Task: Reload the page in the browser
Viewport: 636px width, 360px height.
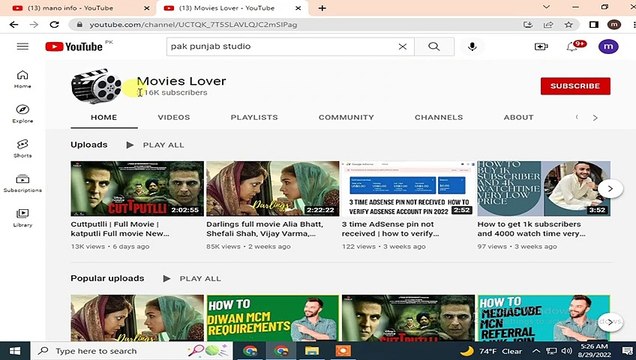Action: (x=54, y=25)
